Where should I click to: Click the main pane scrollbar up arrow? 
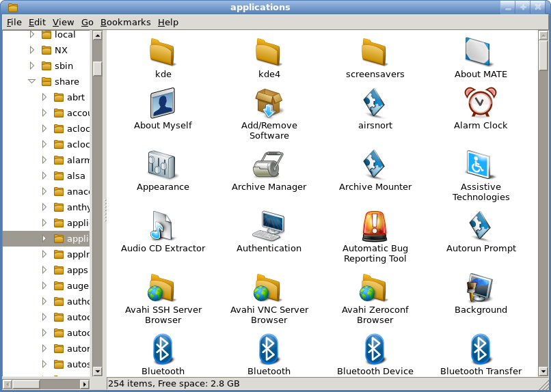[x=543, y=36]
